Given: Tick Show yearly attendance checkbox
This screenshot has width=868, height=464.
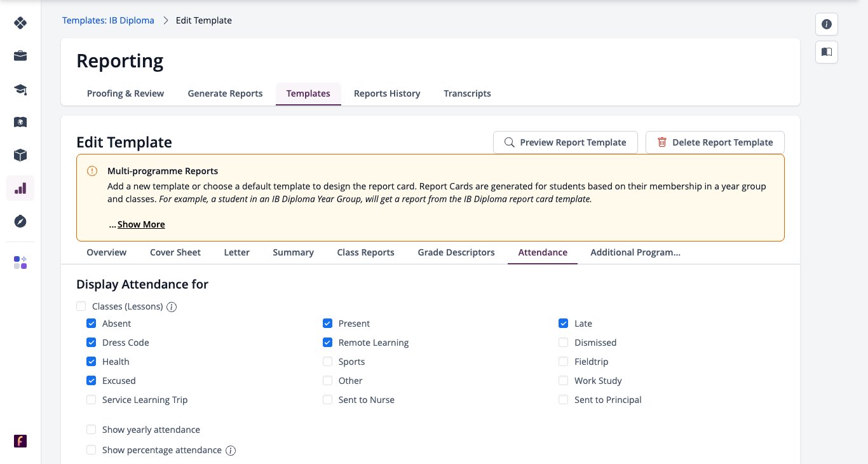Looking at the screenshot, I should click(92, 430).
